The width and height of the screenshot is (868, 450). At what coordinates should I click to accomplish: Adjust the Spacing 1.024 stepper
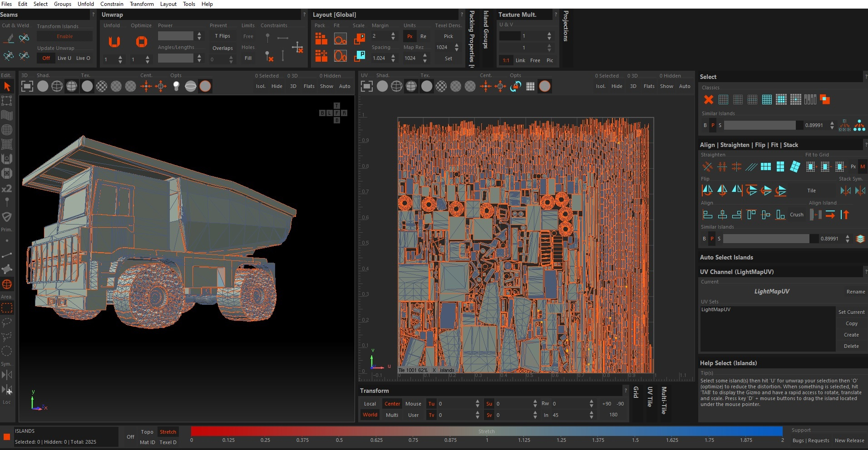point(393,58)
